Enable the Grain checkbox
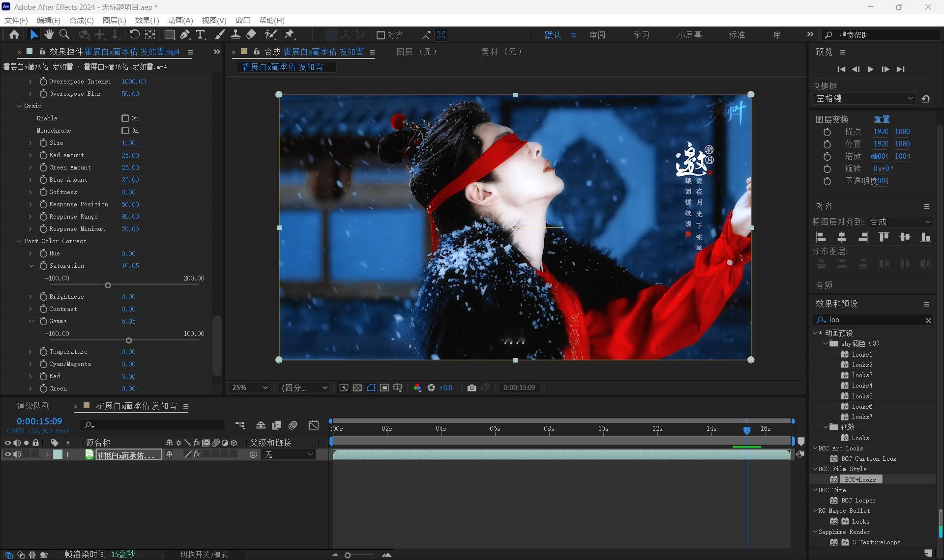Screen dimensions: 944x560 125,118
